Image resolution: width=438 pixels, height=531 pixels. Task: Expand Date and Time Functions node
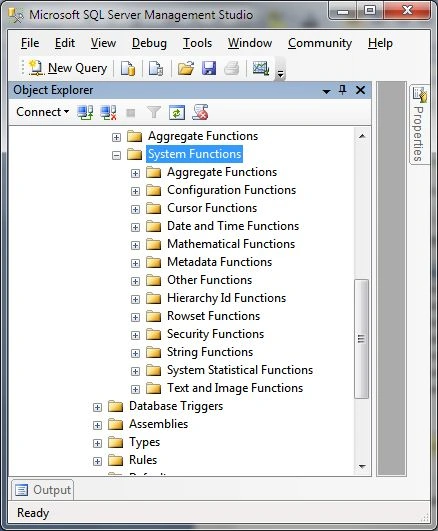pos(135,227)
